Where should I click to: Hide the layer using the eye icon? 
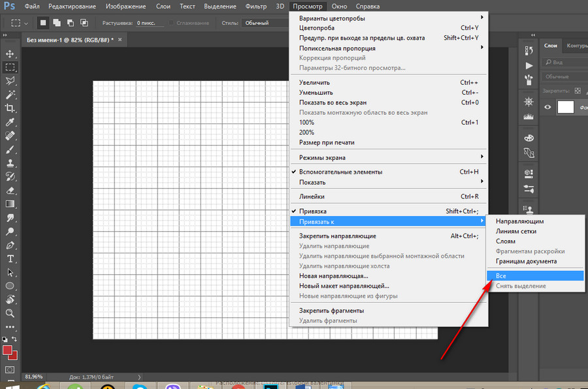pos(547,108)
